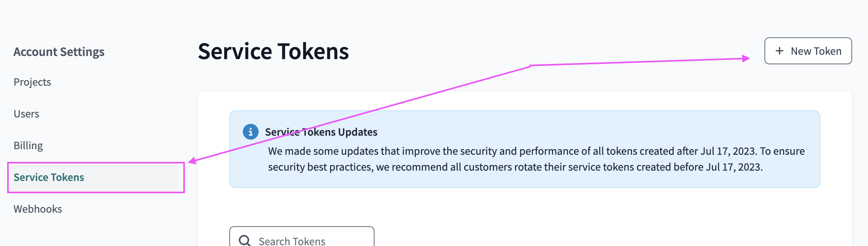Open the Projects settings page

[32, 82]
